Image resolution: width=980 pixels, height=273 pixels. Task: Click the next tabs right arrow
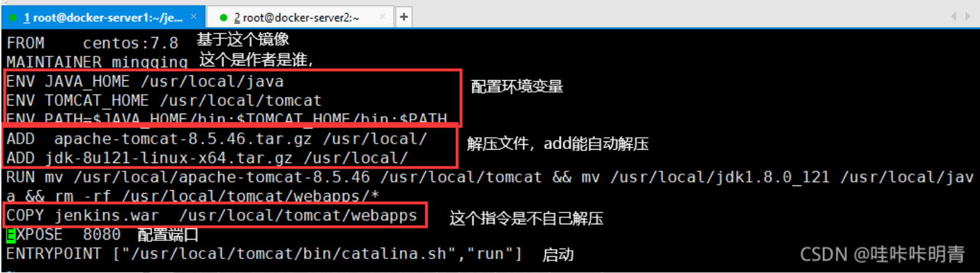[x=968, y=16]
